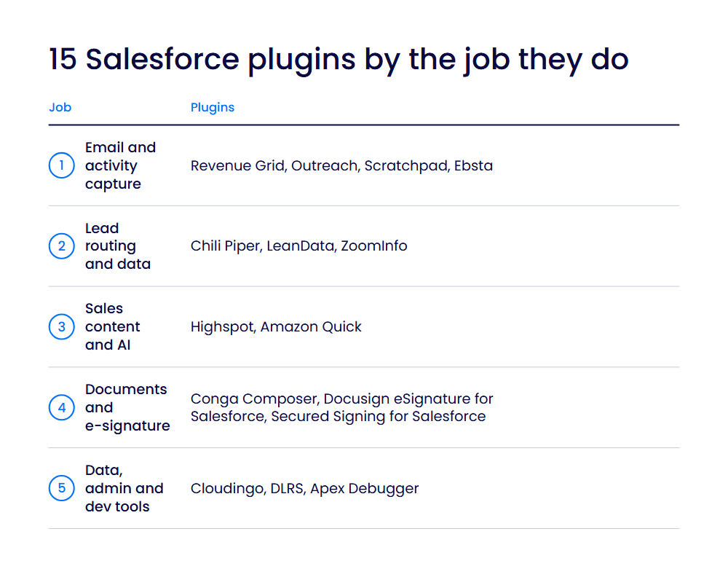Click the 'Chili Piper, LeanData, ZoomInfo' cell
The image size is (728, 577).
pos(299,246)
